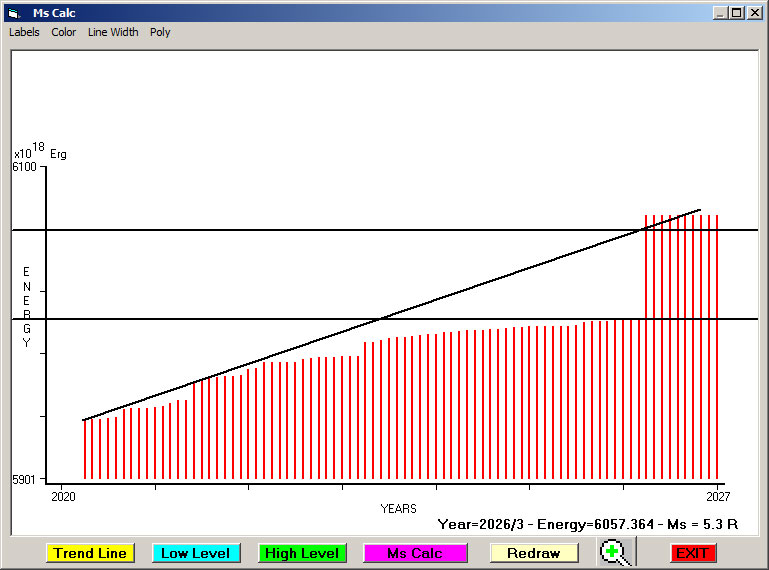Click the Ms Calc title bar app icon

coord(13,13)
